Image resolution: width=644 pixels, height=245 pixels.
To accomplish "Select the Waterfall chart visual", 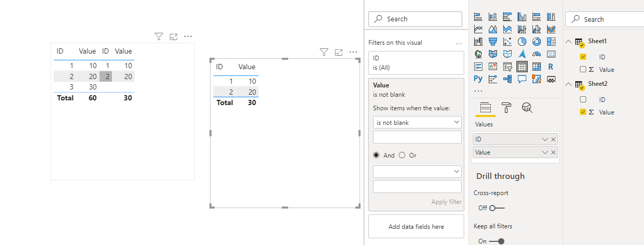I will pos(478,42).
